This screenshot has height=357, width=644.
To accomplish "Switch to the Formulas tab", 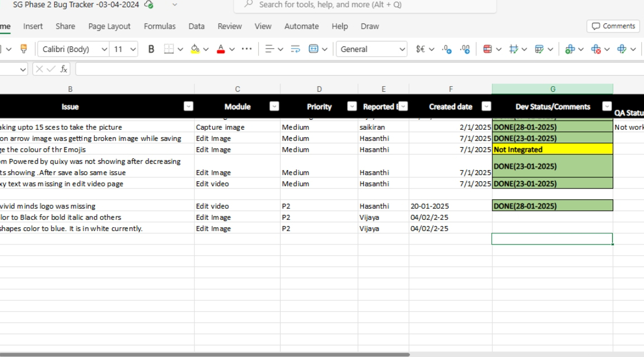I will point(160,26).
